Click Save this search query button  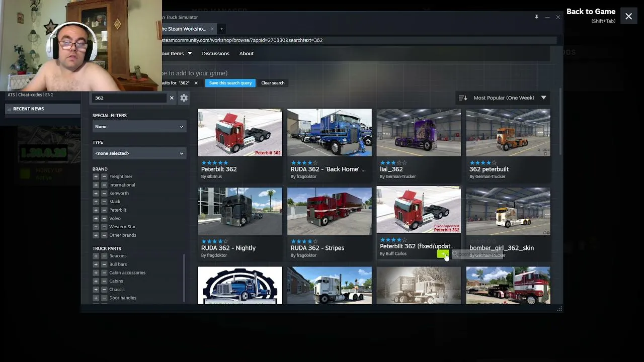(x=230, y=83)
